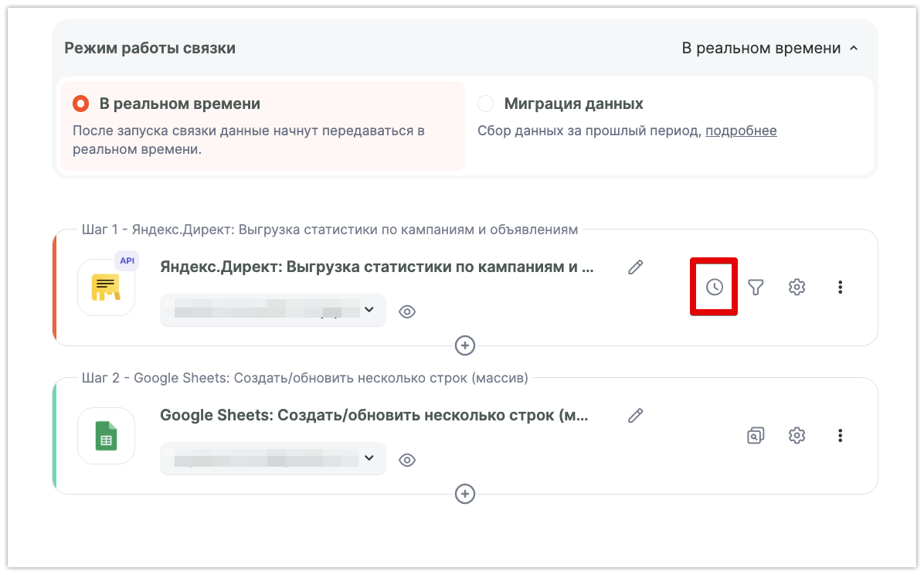Follow the "подробнее" link
The height and width of the screenshot is (575, 924).
point(741,131)
